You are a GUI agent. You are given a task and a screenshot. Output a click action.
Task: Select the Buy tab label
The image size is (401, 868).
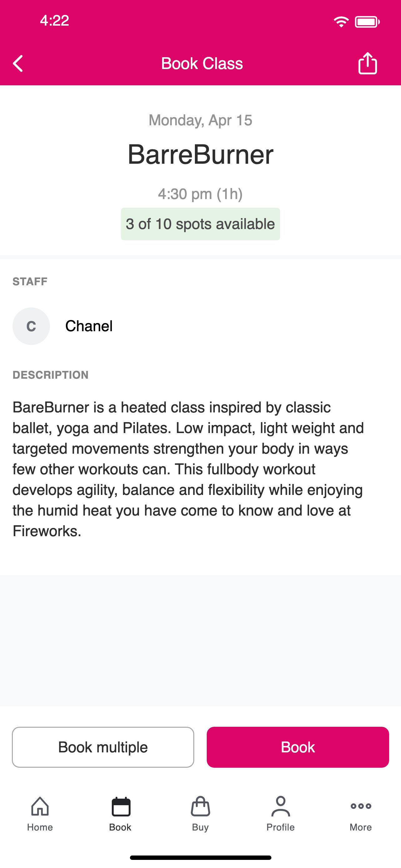click(x=200, y=828)
